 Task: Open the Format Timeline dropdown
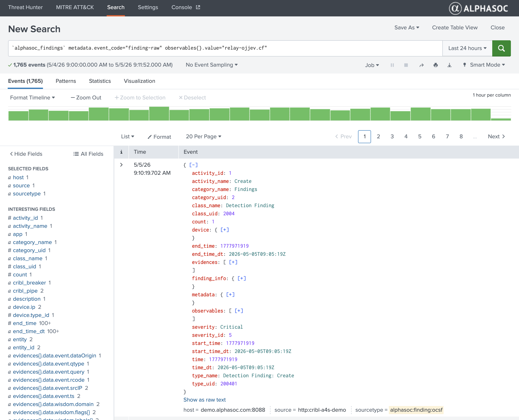[x=32, y=97]
